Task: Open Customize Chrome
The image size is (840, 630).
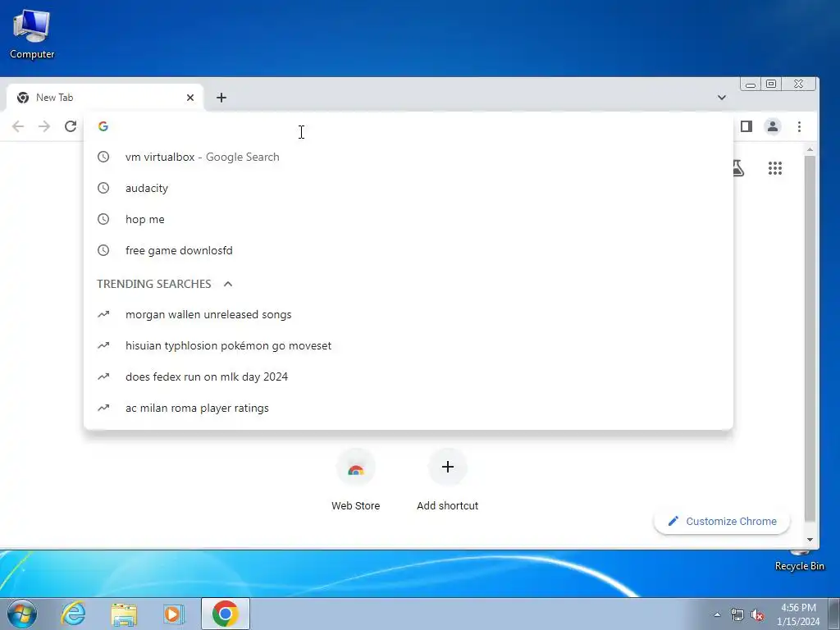Action: tap(722, 521)
